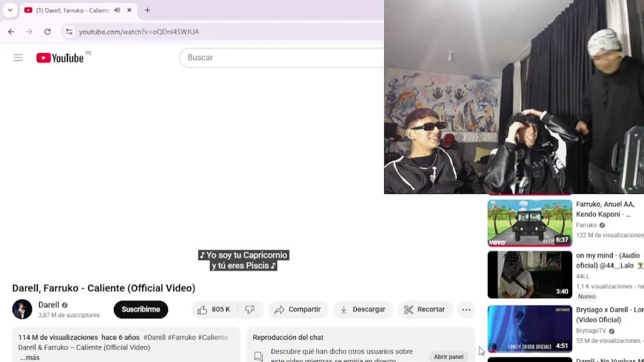Click the Reproducción del chat heading
The width and height of the screenshot is (644, 362).
click(288, 337)
